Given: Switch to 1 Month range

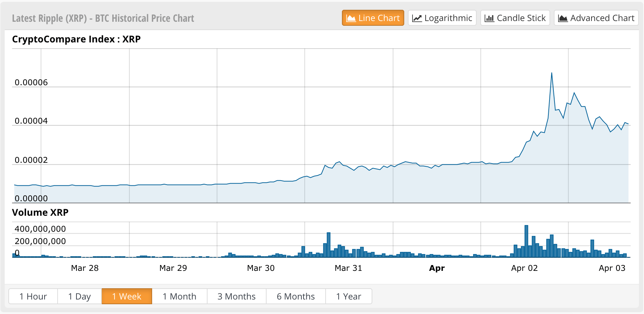Looking at the screenshot, I should (179, 296).
